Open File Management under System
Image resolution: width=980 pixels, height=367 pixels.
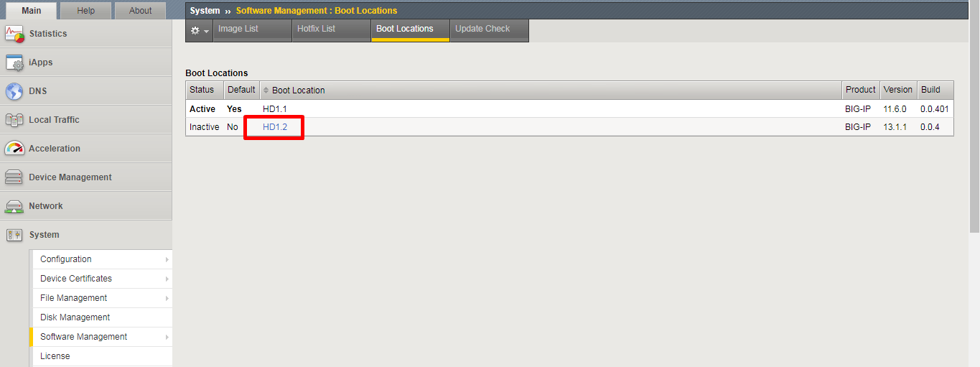click(x=101, y=298)
